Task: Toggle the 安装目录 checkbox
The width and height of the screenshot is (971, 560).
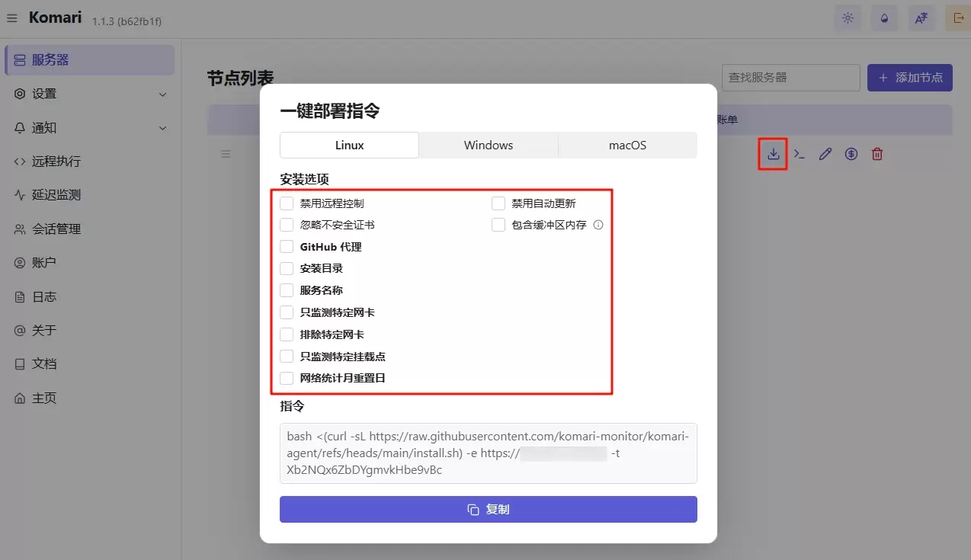Action: point(287,268)
